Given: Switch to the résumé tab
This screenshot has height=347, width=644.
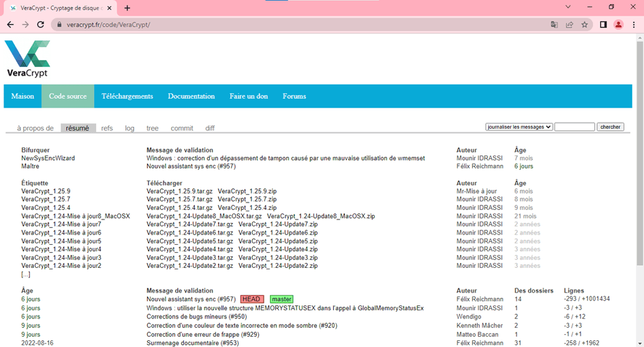Looking at the screenshot, I should pos(78,128).
